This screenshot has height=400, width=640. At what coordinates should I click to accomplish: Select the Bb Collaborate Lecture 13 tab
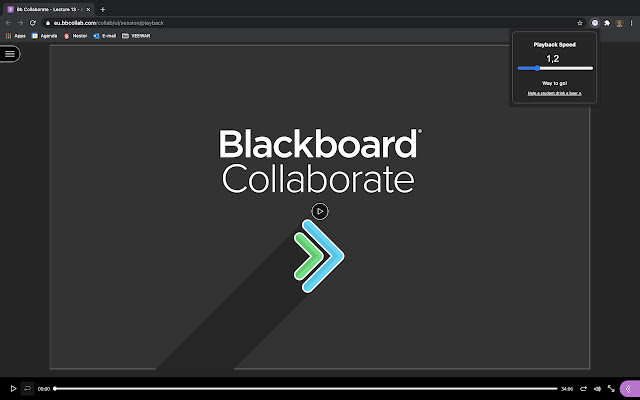(49, 9)
